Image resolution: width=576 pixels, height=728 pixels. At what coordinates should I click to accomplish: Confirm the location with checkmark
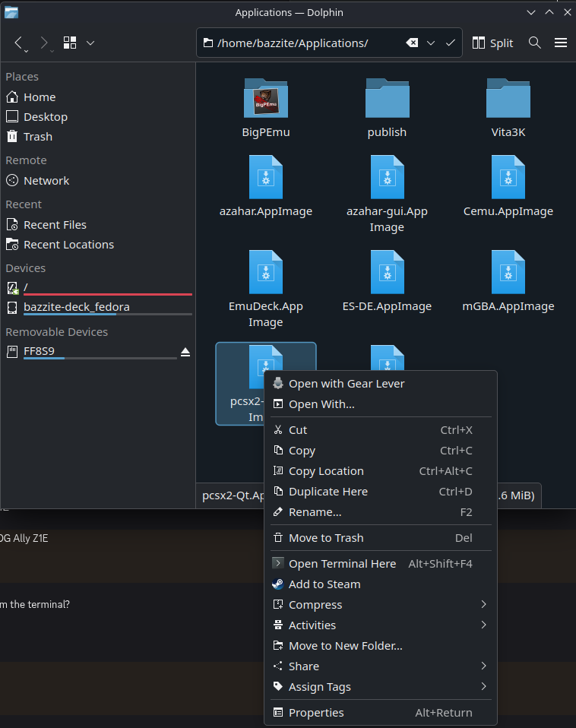450,43
